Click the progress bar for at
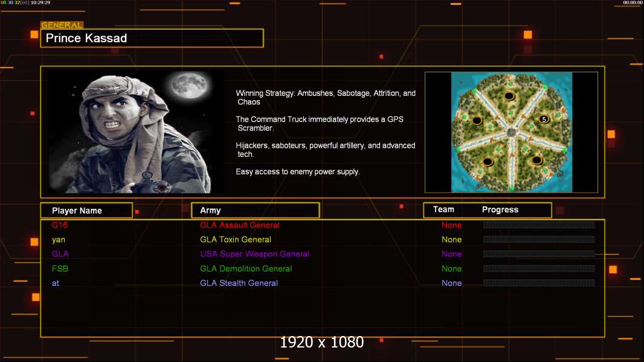The height and width of the screenshot is (362, 644). pos(539,283)
